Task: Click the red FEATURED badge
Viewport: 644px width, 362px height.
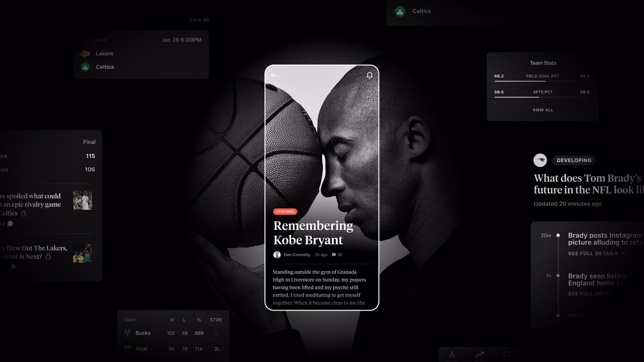Action: point(285,212)
